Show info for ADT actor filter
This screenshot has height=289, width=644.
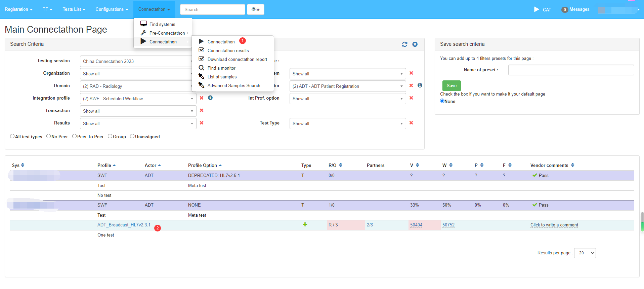coord(420,85)
